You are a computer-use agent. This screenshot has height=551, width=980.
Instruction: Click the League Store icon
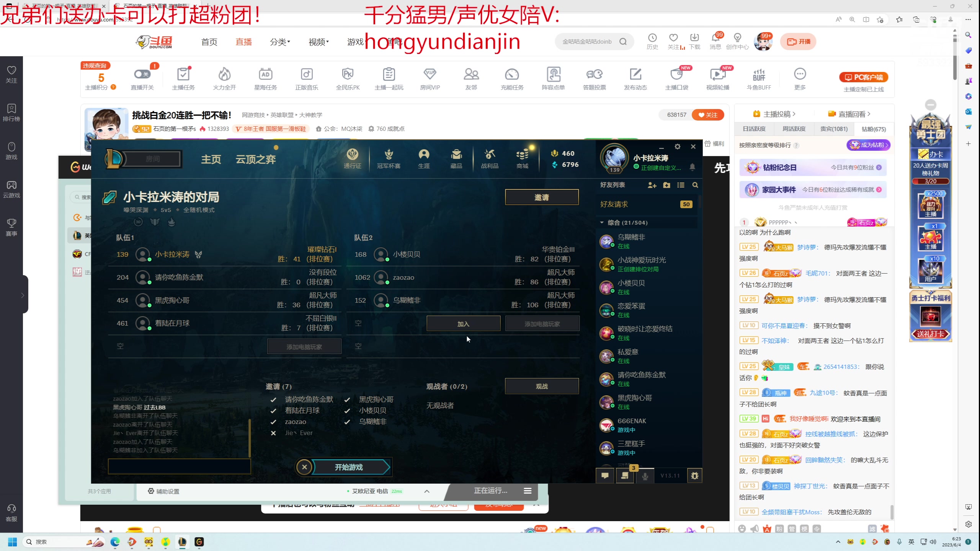(x=522, y=158)
